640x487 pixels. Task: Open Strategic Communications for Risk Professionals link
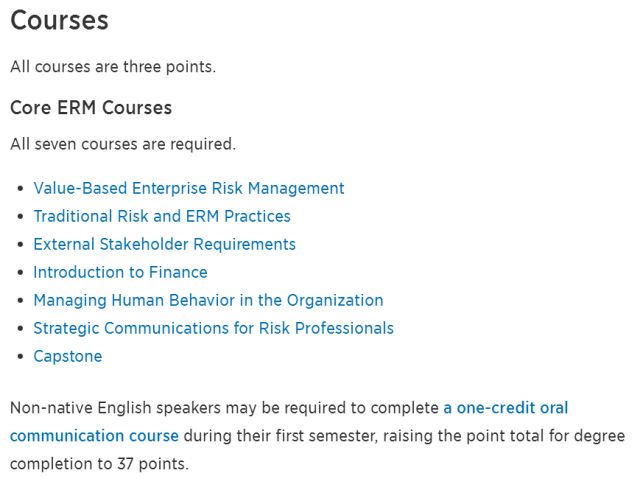pos(213,328)
